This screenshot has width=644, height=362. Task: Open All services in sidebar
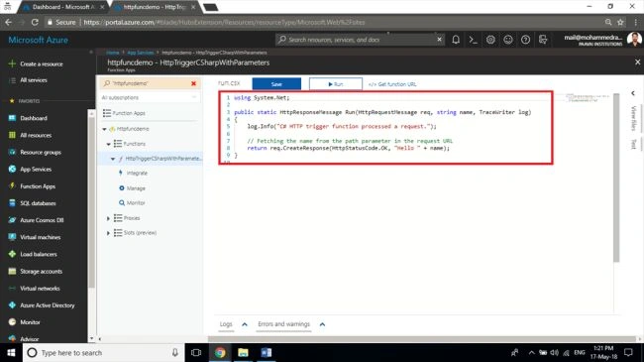pos(34,80)
